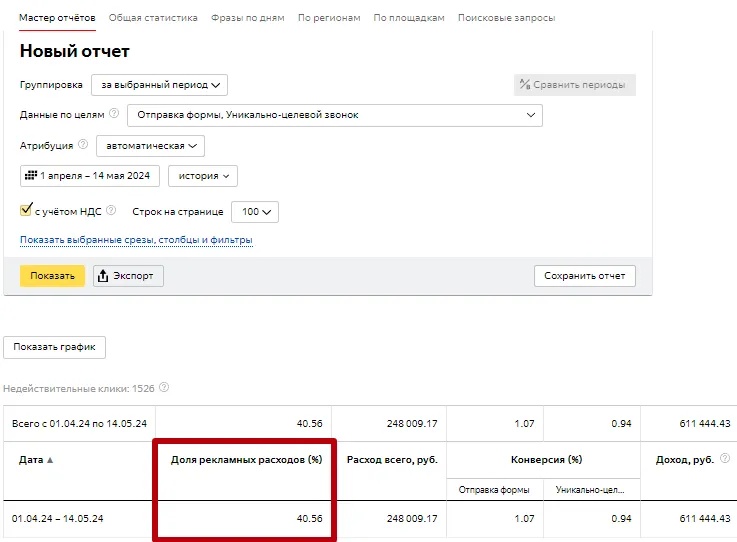Click calendar icon in date range button
The height and width of the screenshot is (542, 737).
(x=30, y=176)
